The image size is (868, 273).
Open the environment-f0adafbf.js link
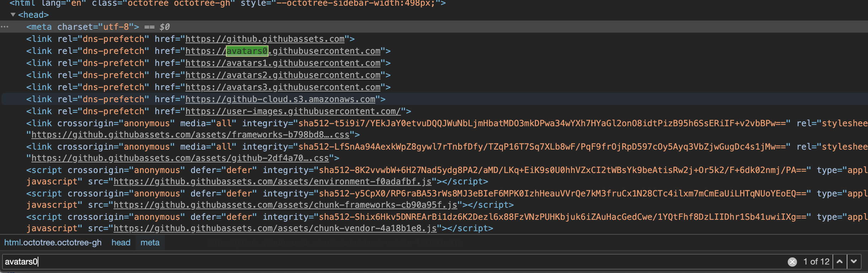pyautogui.click(x=272, y=182)
